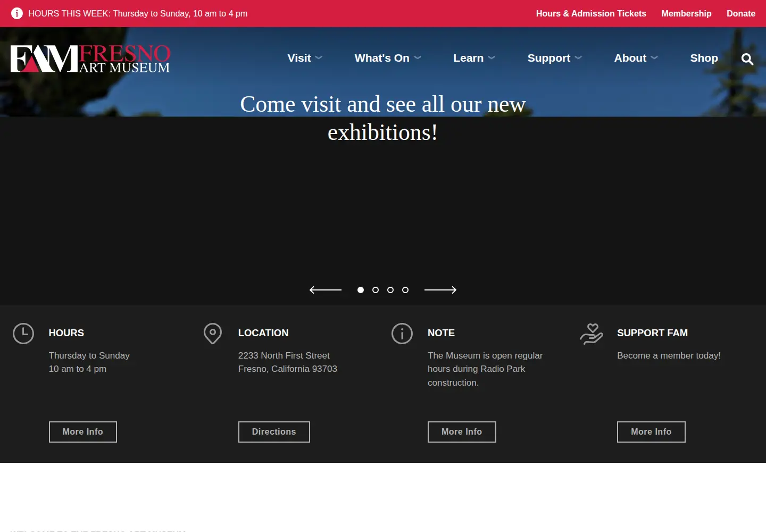Expand the Support dropdown chevron

coord(578,58)
